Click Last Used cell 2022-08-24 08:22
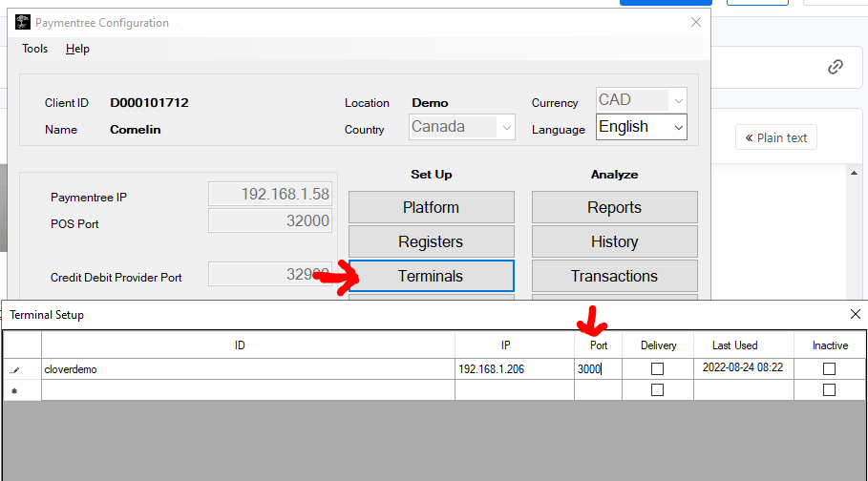 coord(744,368)
